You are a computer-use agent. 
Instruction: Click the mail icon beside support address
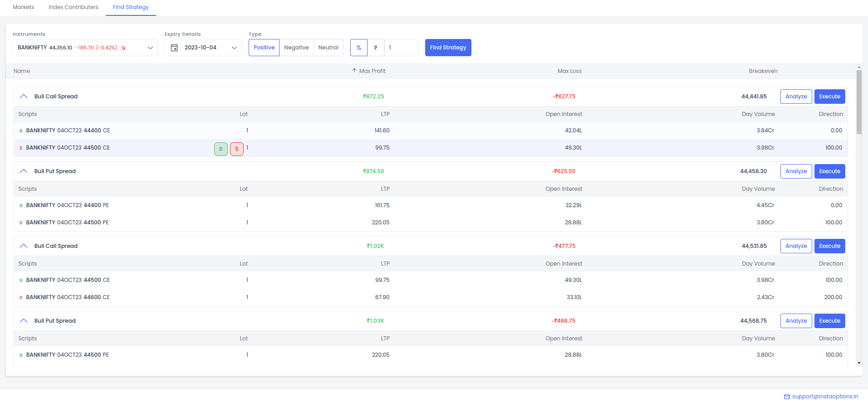(x=787, y=397)
